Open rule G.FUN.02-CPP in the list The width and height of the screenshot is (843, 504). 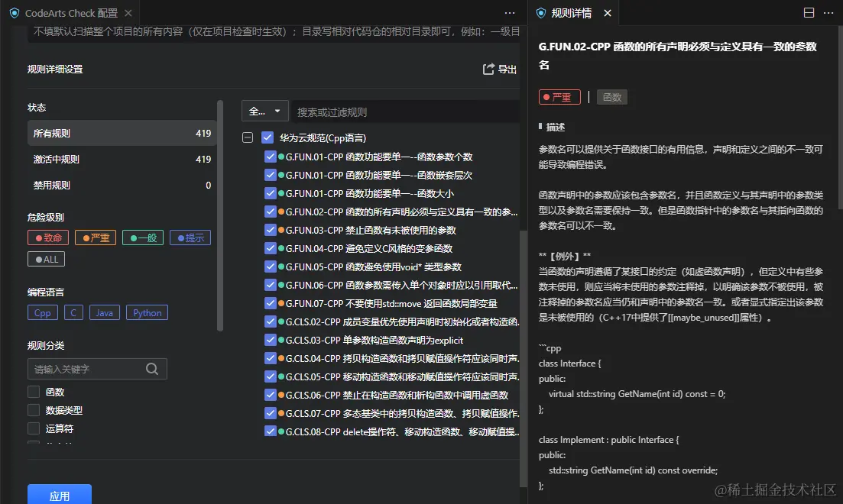(401, 212)
